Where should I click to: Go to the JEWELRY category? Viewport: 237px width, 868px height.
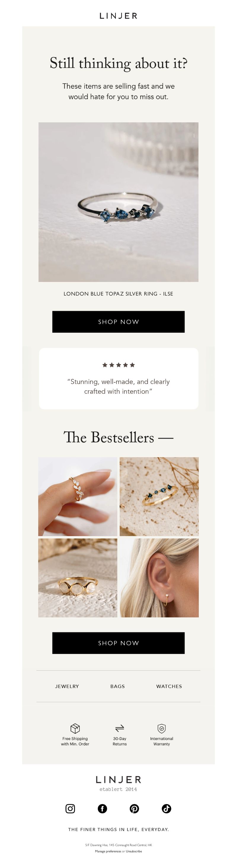tap(67, 686)
